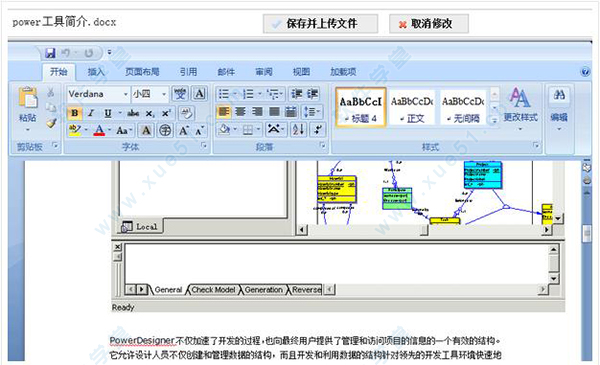The image size is (600, 365).
Task: Toggle Bold formatting button
Action: [x=75, y=113]
